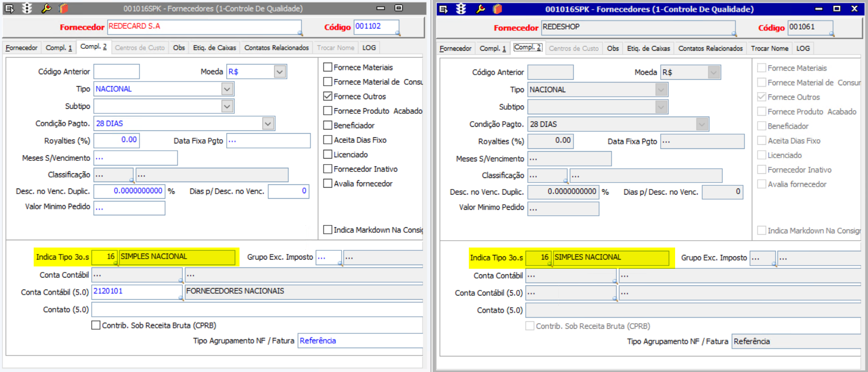Image resolution: width=868 pixels, height=372 pixels.
Task: Click Valor Minimo Pedido field in REDECARD window
Action: (x=129, y=208)
